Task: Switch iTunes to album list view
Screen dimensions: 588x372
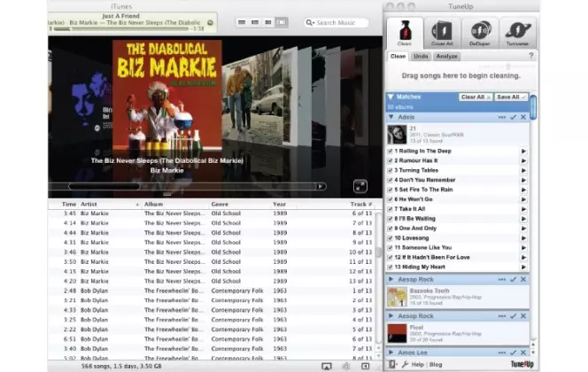Action: [255, 22]
